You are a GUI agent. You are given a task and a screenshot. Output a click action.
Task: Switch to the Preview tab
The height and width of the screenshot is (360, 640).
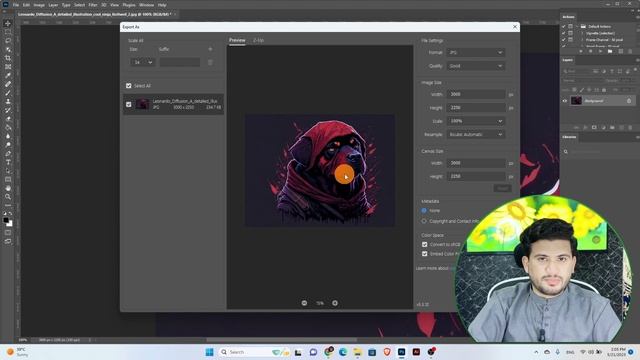[x=237, y=40]
